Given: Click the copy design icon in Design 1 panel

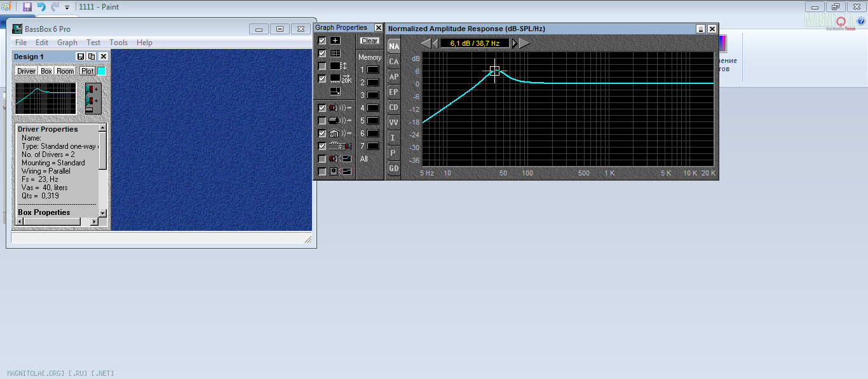Looking at the screenshot, I should coord(92,57).
